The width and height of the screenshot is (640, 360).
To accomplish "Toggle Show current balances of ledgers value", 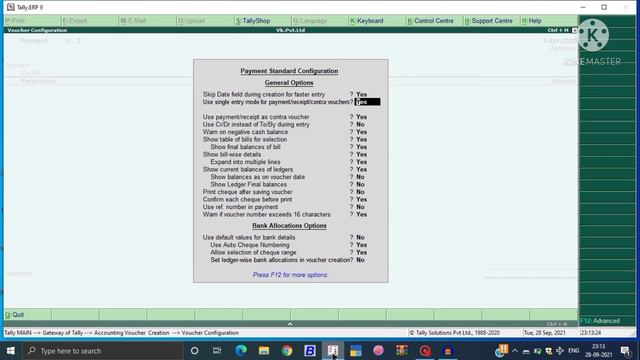I will [x=361, y=169].
